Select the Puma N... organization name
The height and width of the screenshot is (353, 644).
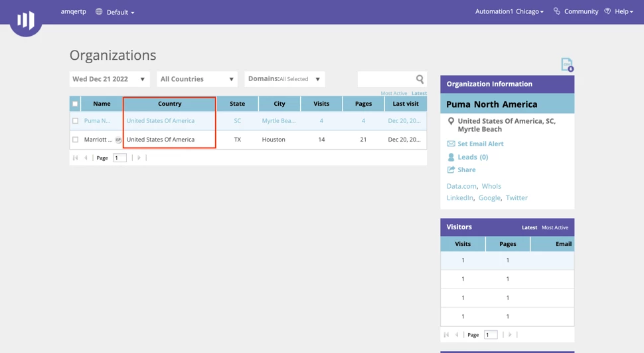pyautogui.click(x=97, y=120)
